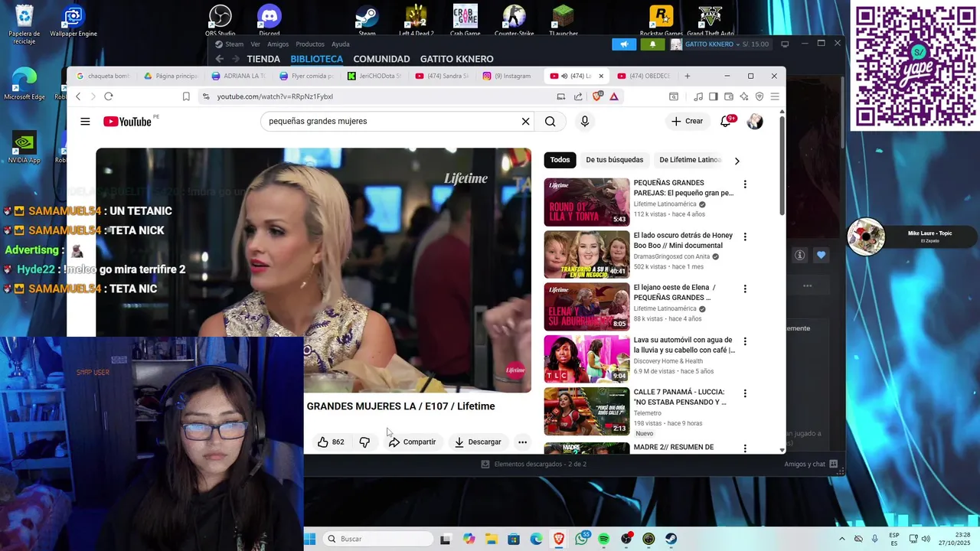The image size is (980, 551).
Task: Run search with the magnifier button
Action: [550, 121]
